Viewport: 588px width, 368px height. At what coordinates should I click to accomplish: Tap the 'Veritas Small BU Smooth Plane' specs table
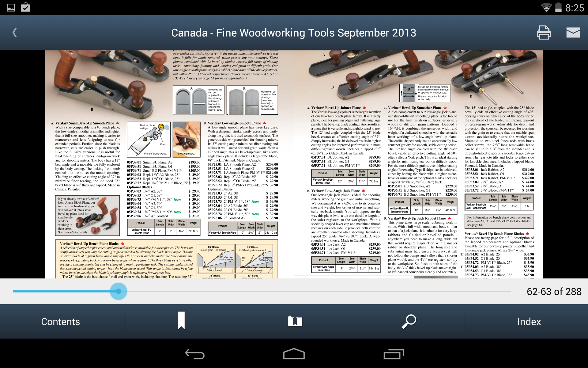[x=164, y=227]
